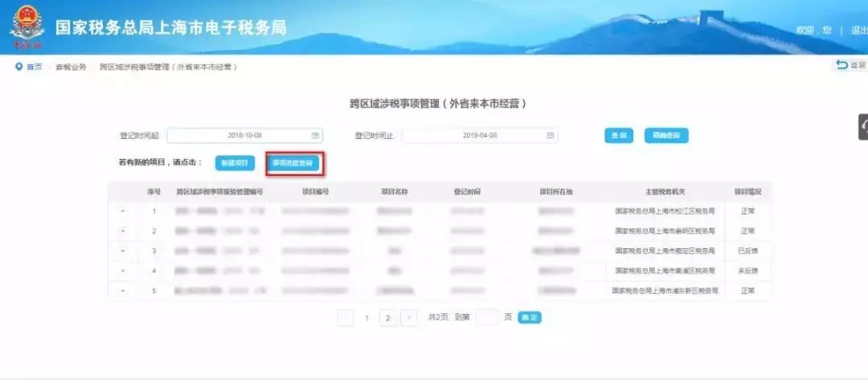Viewport: 868px width, 380px height.
Task: Open 套餐业务 breadcrumb
Action: tap(71, 67)
